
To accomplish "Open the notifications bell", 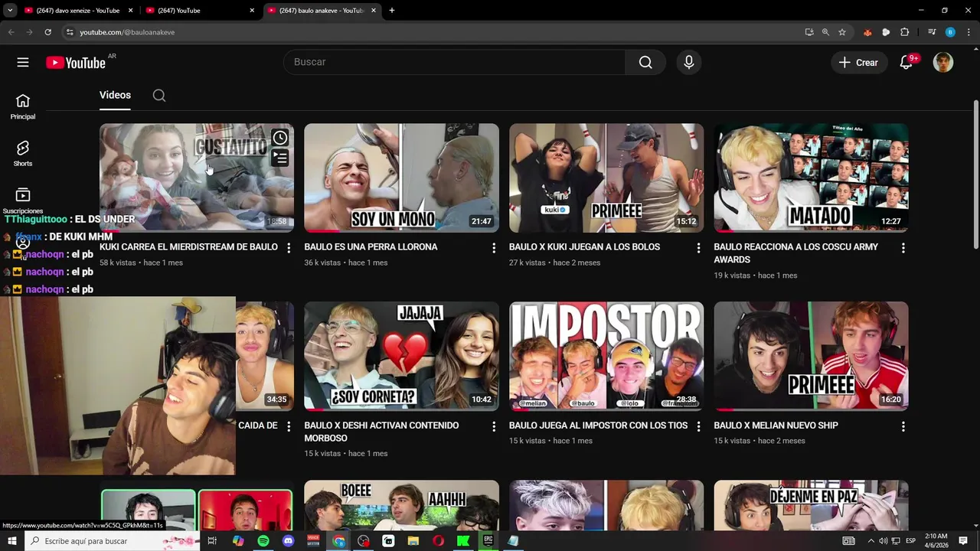I will [x=906, y=63].
